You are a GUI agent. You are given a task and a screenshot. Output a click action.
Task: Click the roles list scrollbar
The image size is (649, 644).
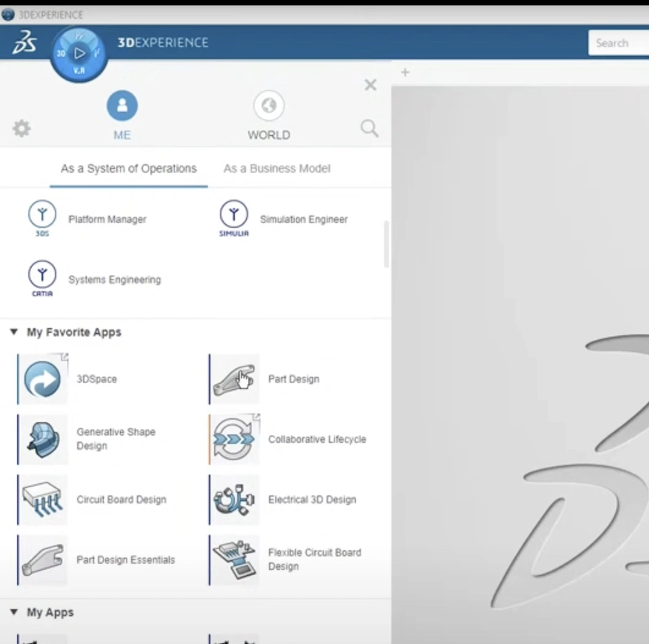[x=386, y=244]
